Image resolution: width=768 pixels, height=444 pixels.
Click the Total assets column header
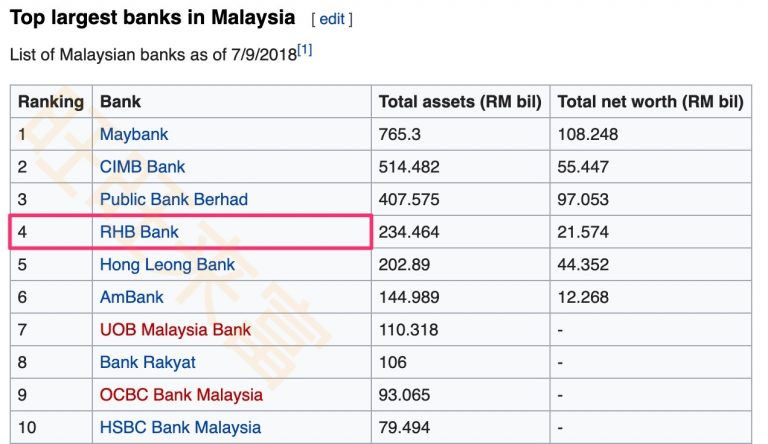click(x=459, y=102)
